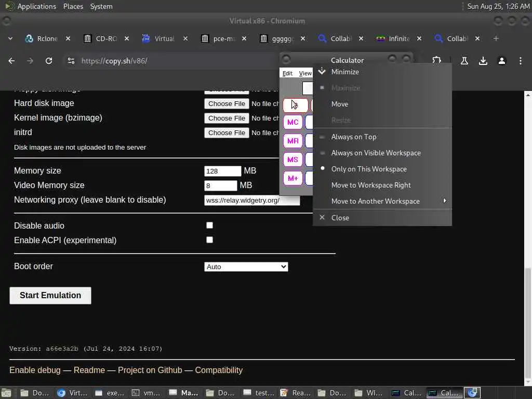Open the Chromium profile icon

coord(501,61)
